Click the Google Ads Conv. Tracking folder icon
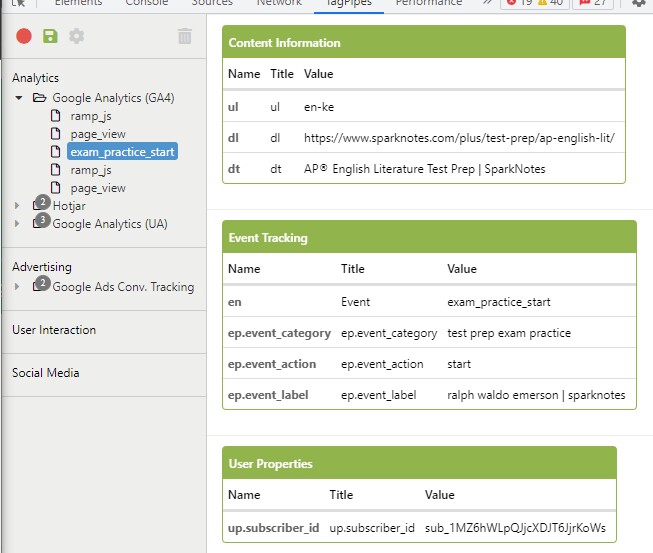 41,284
